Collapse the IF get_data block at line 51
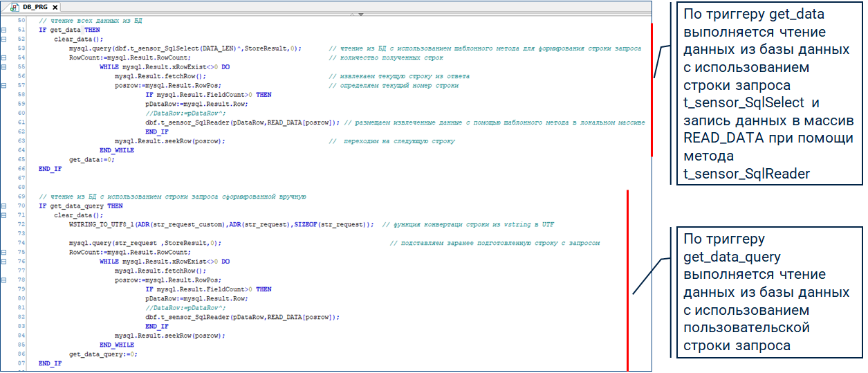 coord(4,30)
